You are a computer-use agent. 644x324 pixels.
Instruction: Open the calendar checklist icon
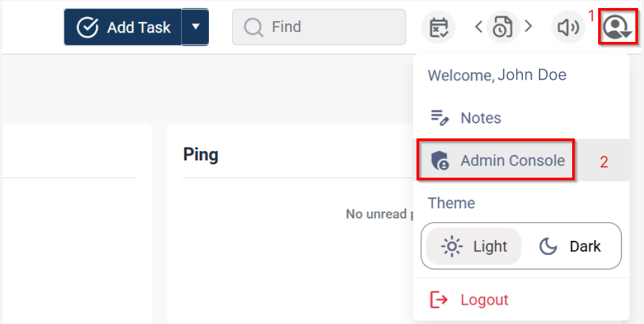(438, 27)
